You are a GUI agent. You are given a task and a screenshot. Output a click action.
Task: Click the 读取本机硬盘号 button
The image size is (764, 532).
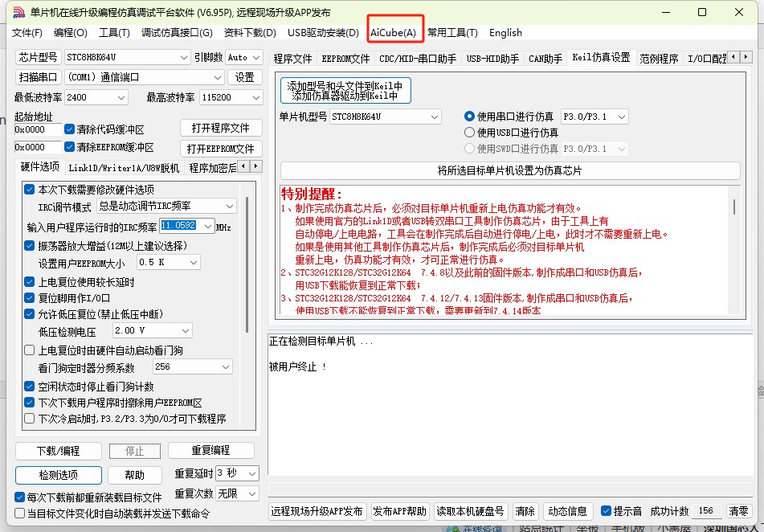click(x=470, y=511)
